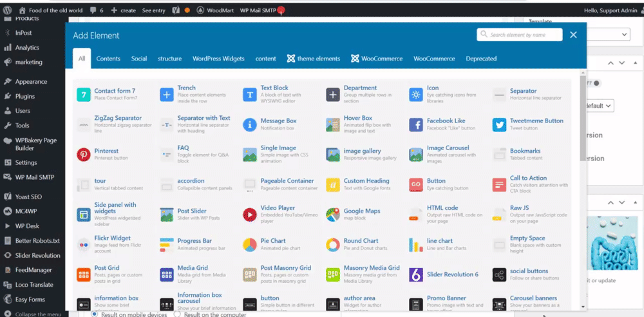Open the Template dropdown behind the dialog
The width and height of the screenshot is (644, 317).
pyautogui.click(x=609, y=34)
